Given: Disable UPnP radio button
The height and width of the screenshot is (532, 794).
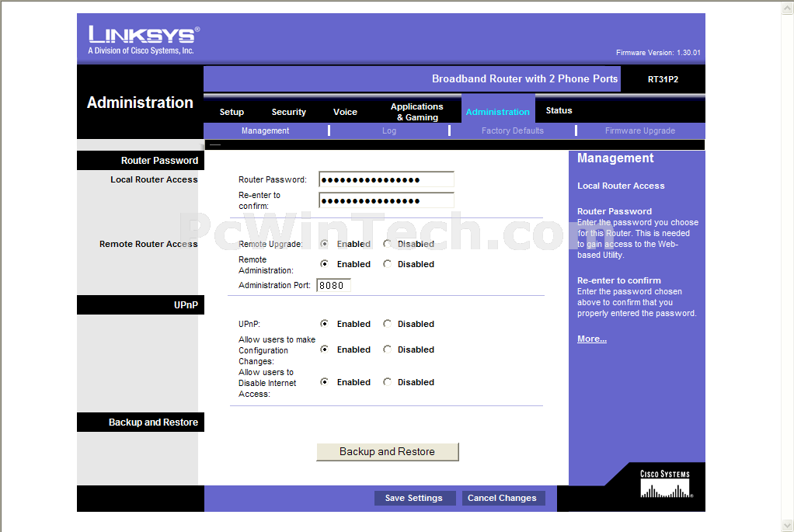Looking at the screenshot, I should tap(388, 323).
